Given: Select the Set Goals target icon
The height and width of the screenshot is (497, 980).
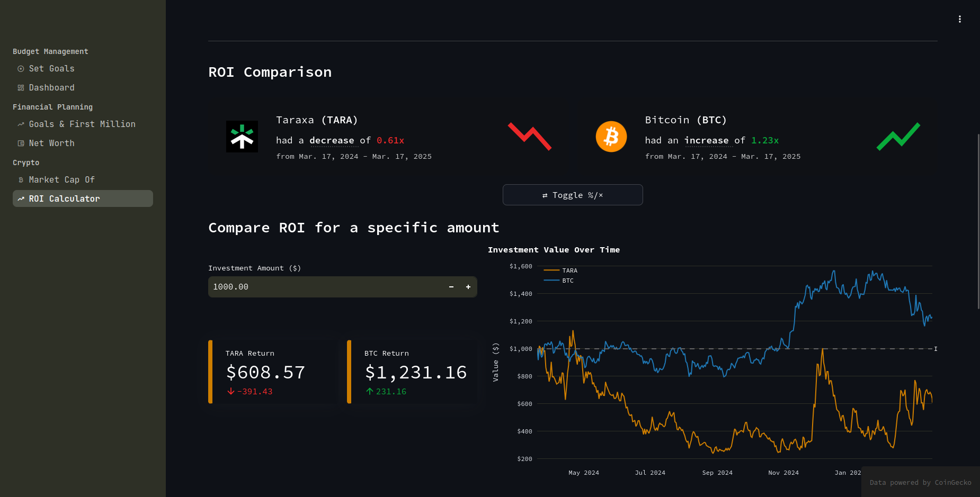Looking at the screenshot, I should point(20,68).
